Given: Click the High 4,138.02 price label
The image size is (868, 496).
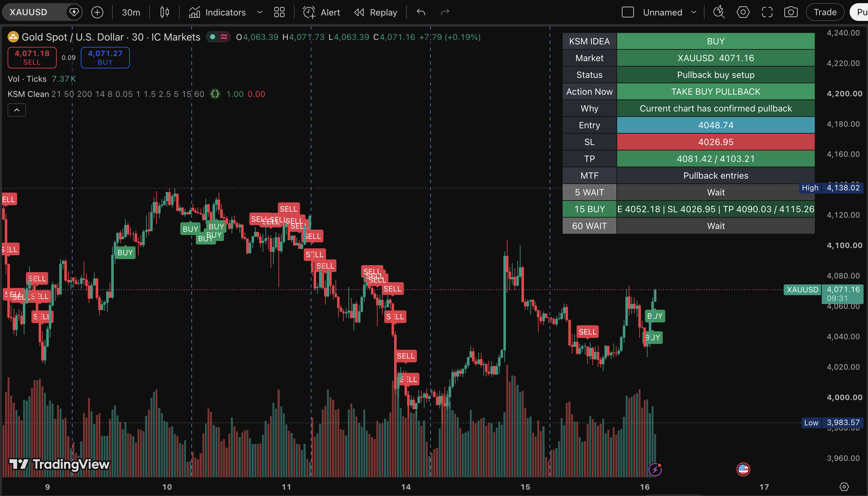Looking at the screenshot, I should [x=831, y=188].
